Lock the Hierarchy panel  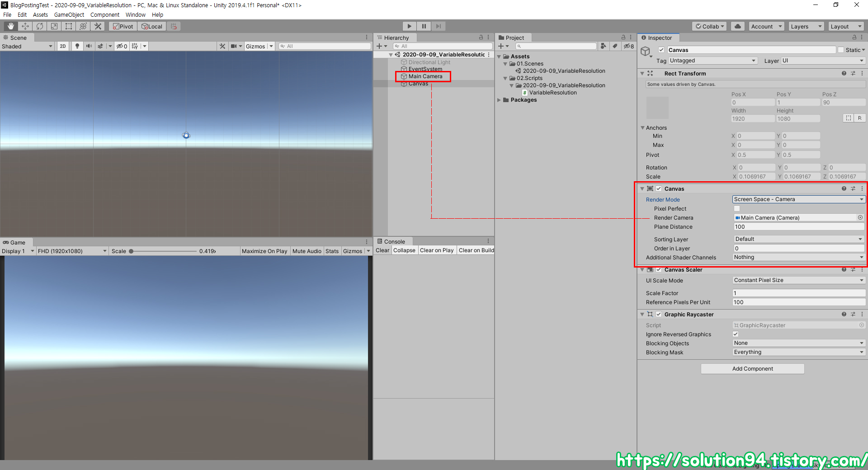[481, 38]
